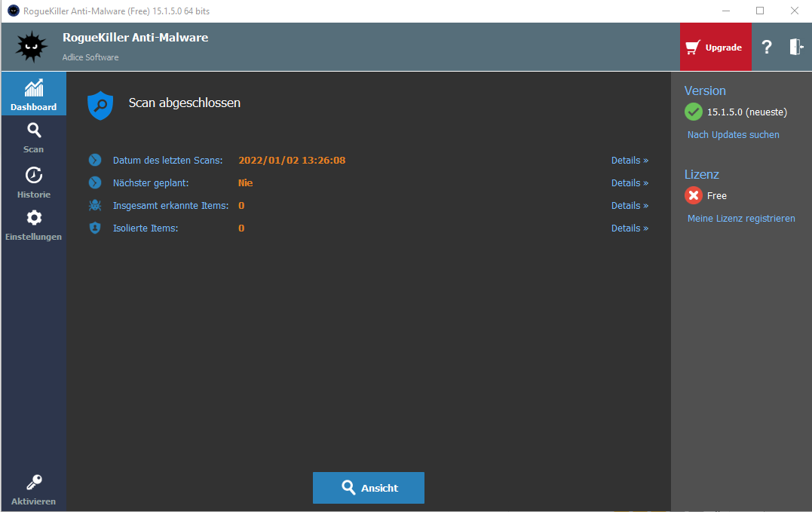
Task: Click green checkmark version status icon
Action: coord(694,112)
